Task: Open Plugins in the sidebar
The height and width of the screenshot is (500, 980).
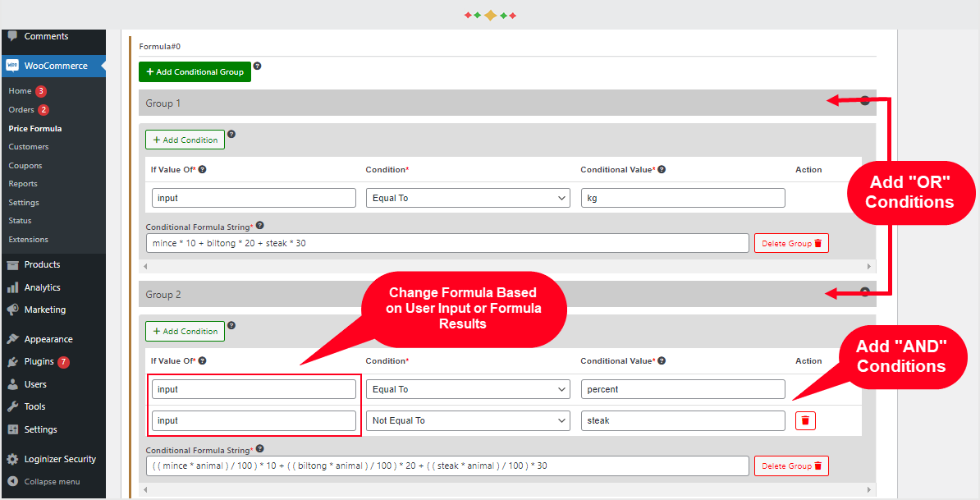Action: tap(39, 362)
